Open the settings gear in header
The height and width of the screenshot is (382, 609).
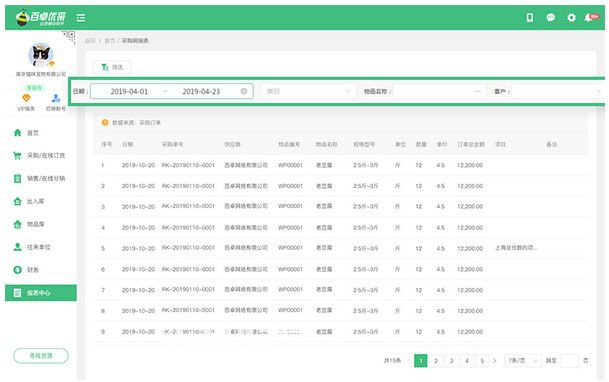click(x=571, y=17)
